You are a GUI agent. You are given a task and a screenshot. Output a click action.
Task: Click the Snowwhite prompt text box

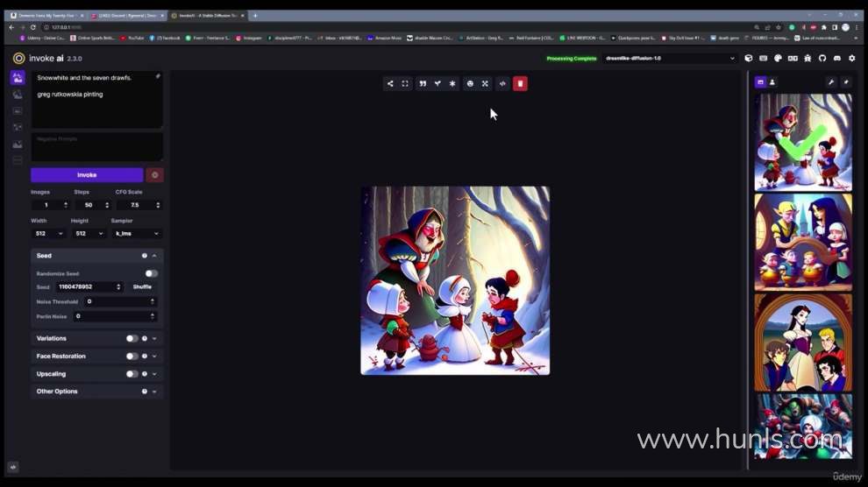coord(96,100)
